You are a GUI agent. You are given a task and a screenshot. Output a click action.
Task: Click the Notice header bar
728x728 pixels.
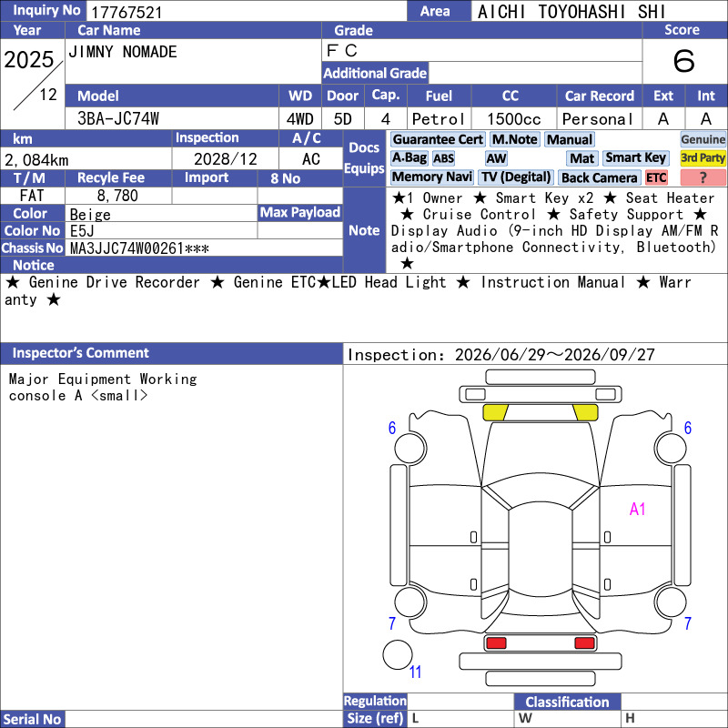(x=171, y=265)
